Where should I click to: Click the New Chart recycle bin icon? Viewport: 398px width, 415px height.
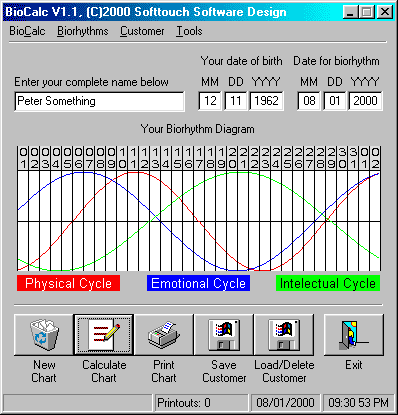44,335
